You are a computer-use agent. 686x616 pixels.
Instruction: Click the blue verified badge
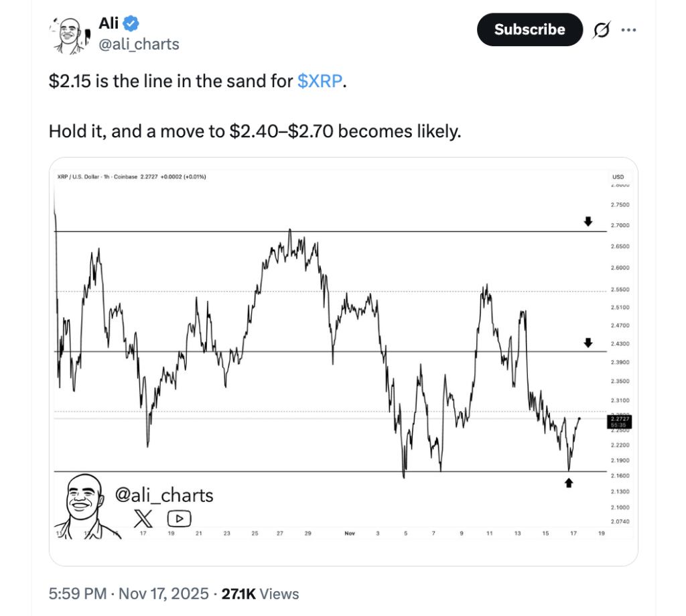pyautogui.click(x=131, y=24)
